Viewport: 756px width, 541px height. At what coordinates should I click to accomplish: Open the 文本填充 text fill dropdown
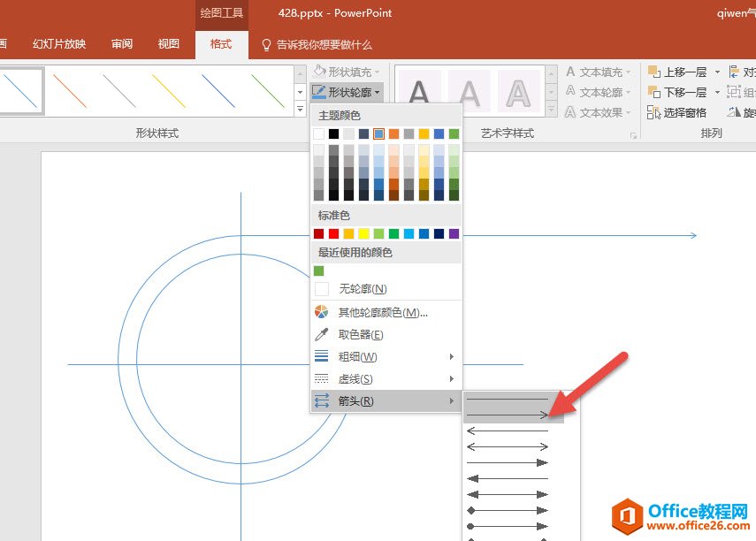(x=599, y=72)
